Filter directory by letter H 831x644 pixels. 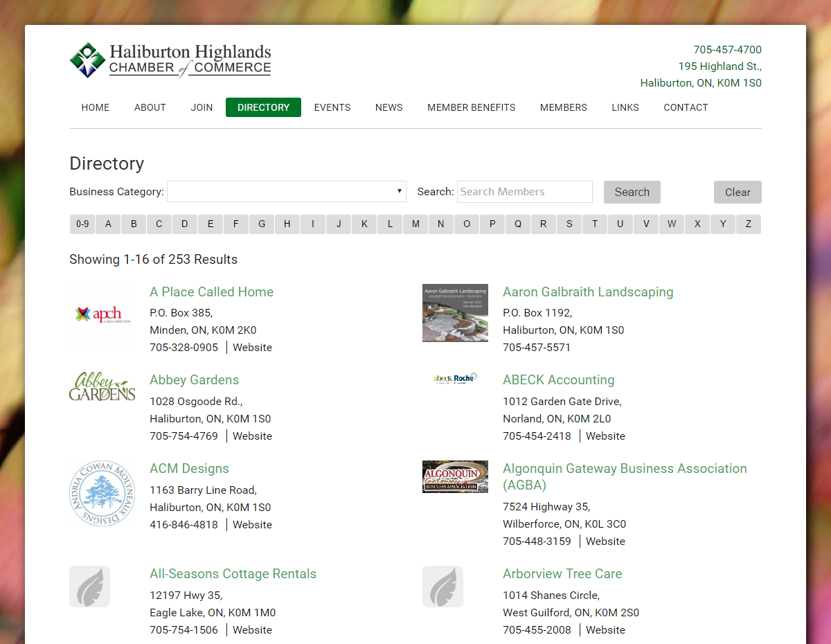pos(287,224)
